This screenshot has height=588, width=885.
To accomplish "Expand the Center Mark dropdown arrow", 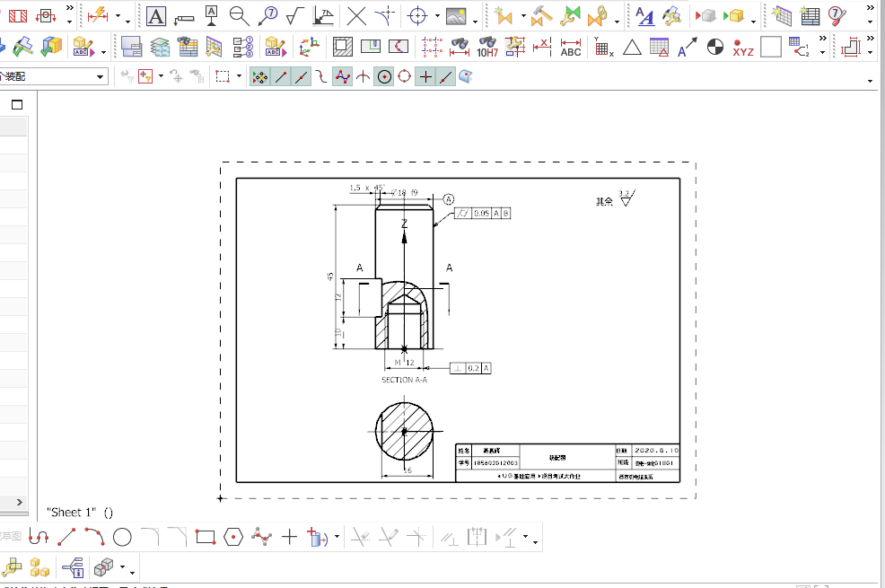I will (437, 16).
